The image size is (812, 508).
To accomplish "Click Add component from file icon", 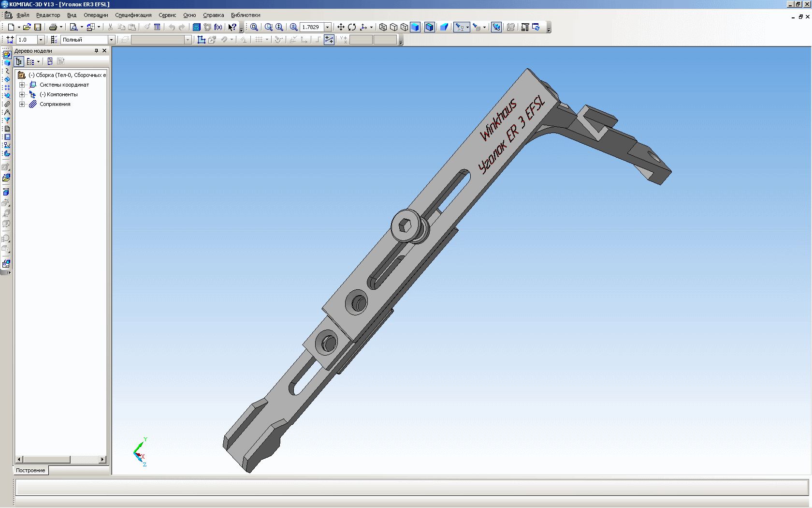I will (x=6, y=178).
